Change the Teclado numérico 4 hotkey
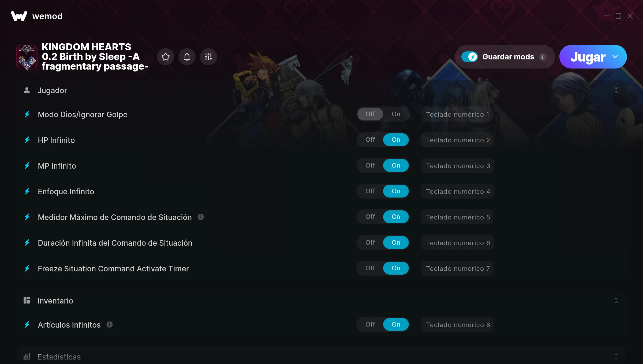This screenshot has height=364, width=643. (457, 191)
